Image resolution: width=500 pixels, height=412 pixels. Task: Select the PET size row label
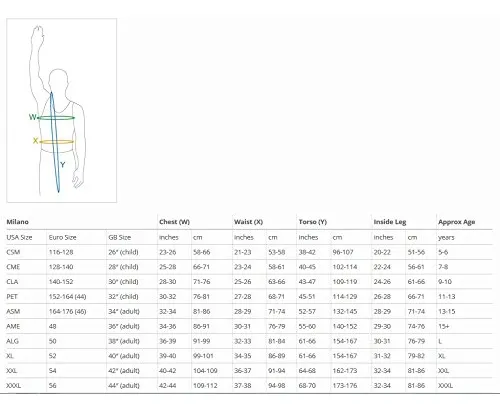pyautogui.click(x=12, y=297)
